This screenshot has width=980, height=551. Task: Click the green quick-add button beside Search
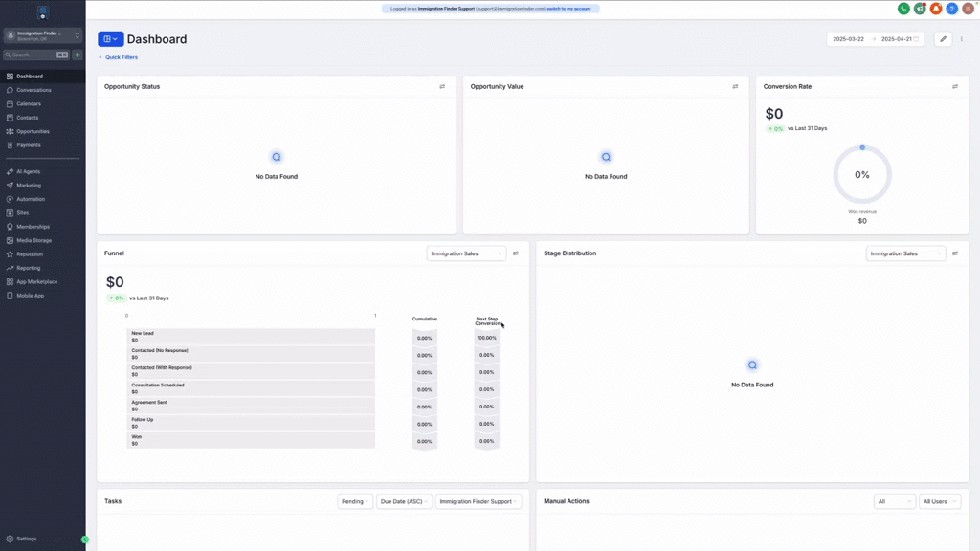[78, 55]
